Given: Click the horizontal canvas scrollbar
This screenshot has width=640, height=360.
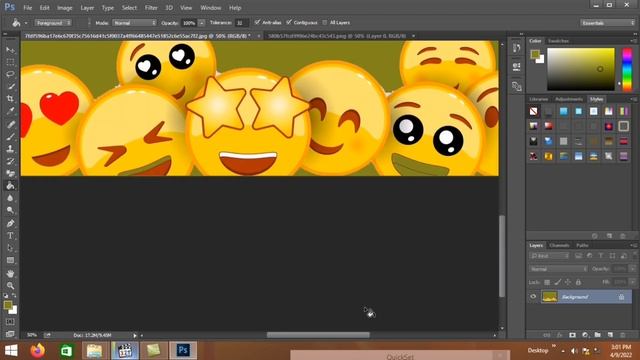Looking at the screenshot, I should (318, 335).
